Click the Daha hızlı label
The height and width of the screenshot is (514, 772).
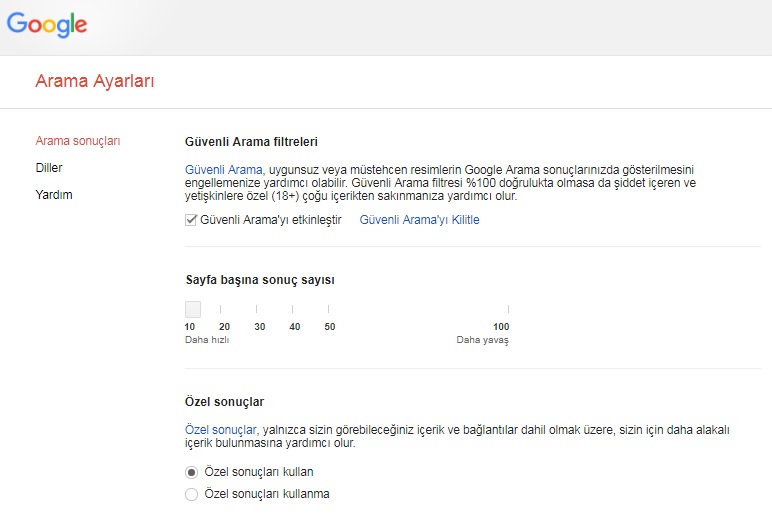pos(207,340)
